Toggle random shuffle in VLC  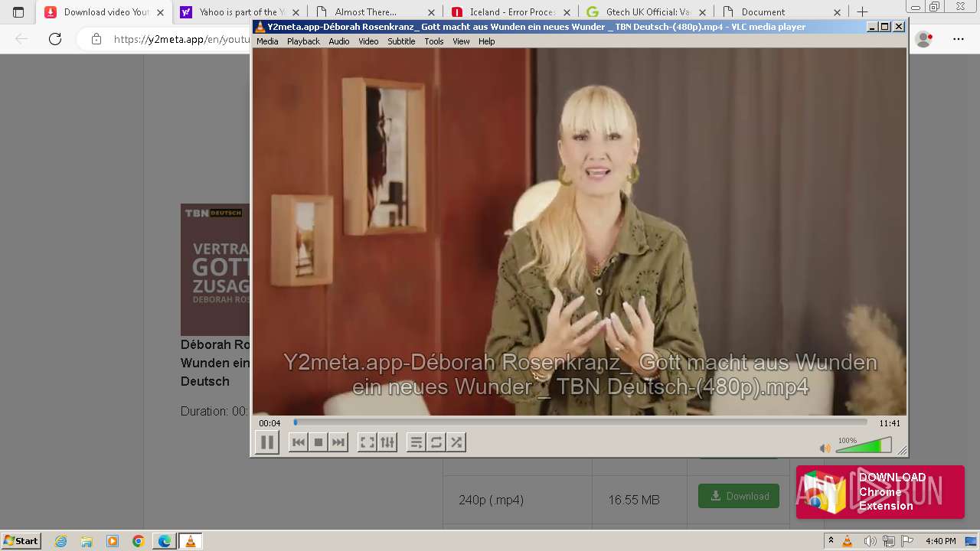456,442
